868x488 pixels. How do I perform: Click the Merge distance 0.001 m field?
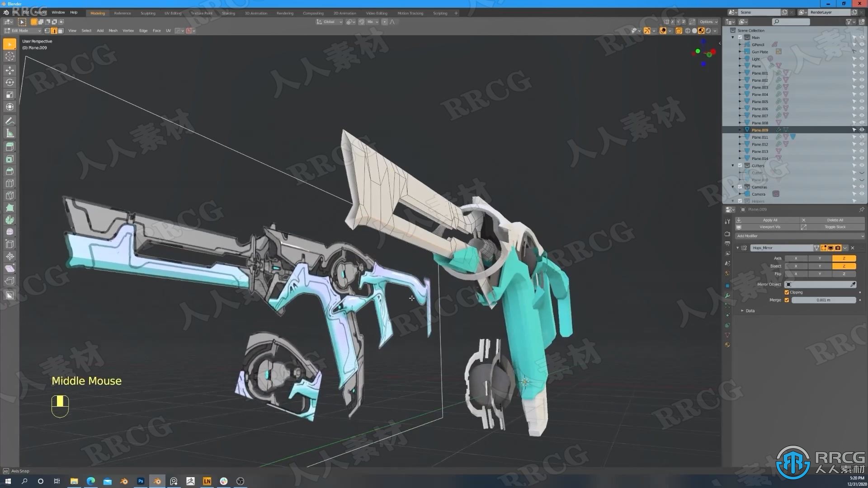pos(823,300)
